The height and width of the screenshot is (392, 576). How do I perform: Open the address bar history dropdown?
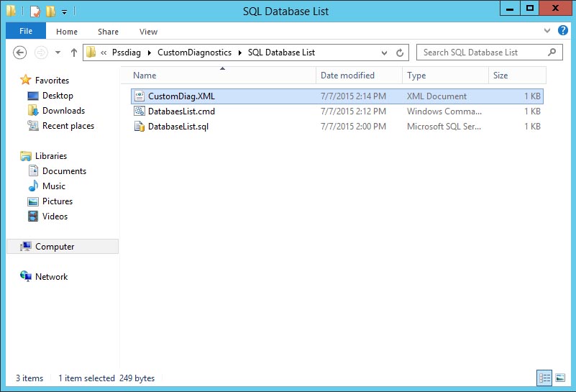click(384, 53)
